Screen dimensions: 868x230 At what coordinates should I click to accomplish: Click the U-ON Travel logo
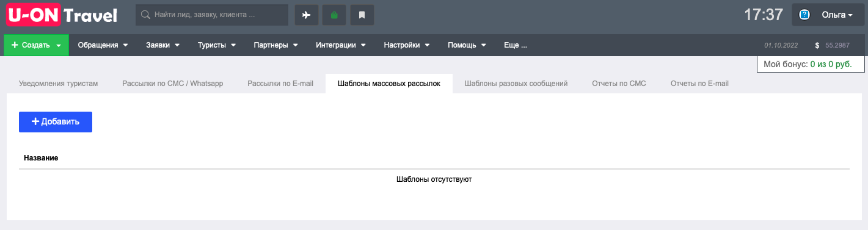(x=62, y=15)
